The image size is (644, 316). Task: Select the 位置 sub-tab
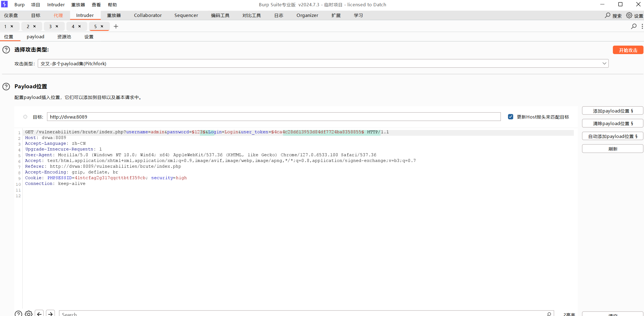(x=8, y=37)
